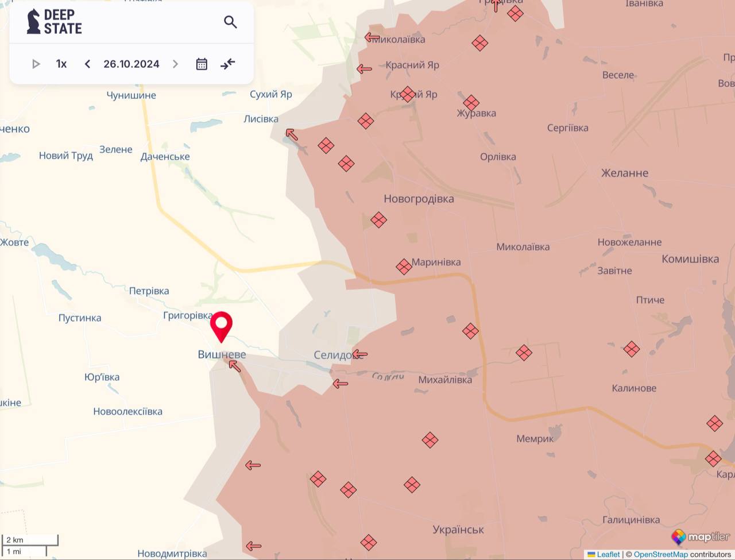Advance to the next date arrow
This screenshot has height=560, width=735.
(x=176, y=64)
